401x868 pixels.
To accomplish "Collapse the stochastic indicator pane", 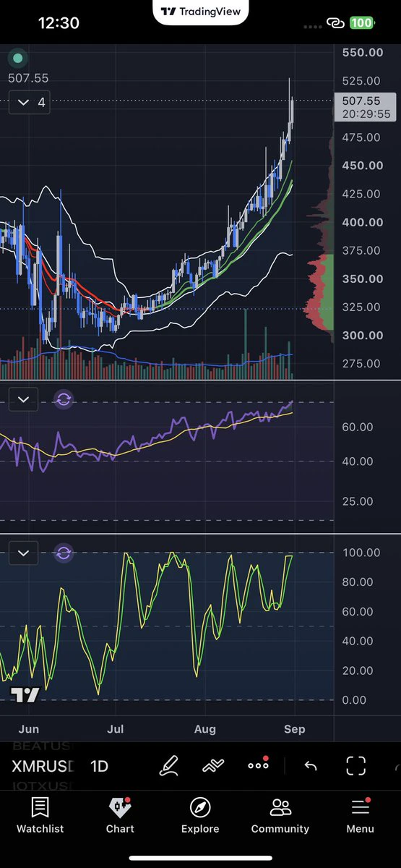I will coord(23,553).
